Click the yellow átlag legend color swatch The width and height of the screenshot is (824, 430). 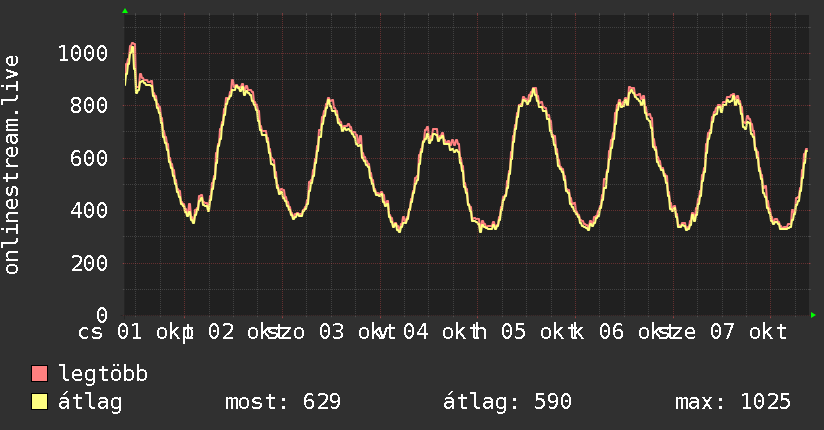tap(39, 402)
